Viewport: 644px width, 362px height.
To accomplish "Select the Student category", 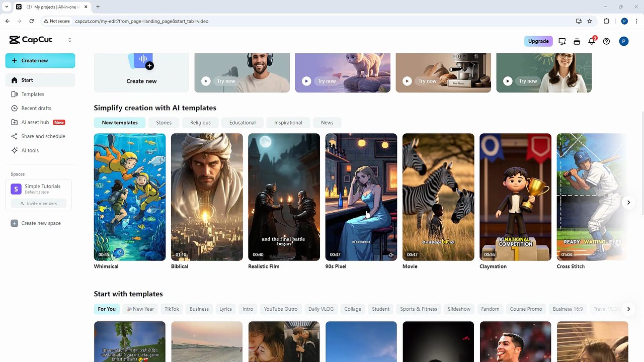I will coord(381,309).
